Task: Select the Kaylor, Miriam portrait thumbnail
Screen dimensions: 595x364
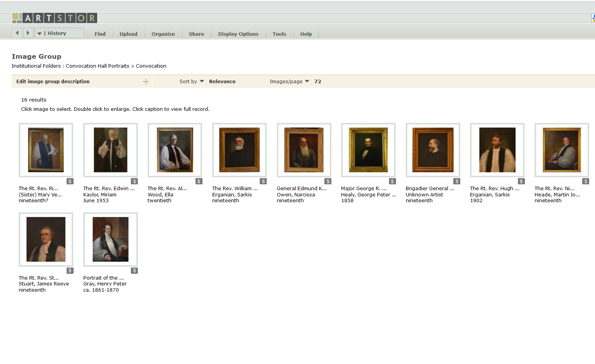Action: (111, 150)
